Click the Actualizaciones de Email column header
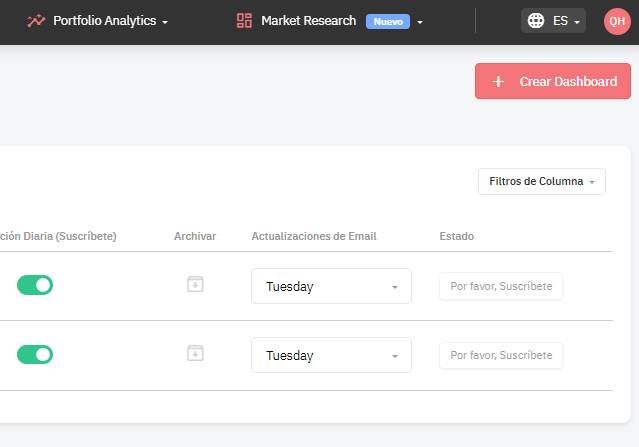Viewport: 639px width, 447px height. pos(314,236)
